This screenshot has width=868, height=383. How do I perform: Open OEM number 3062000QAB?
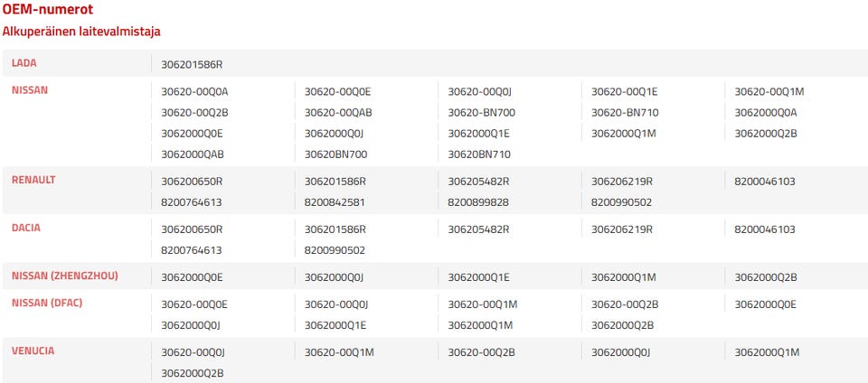coord(193,154)
